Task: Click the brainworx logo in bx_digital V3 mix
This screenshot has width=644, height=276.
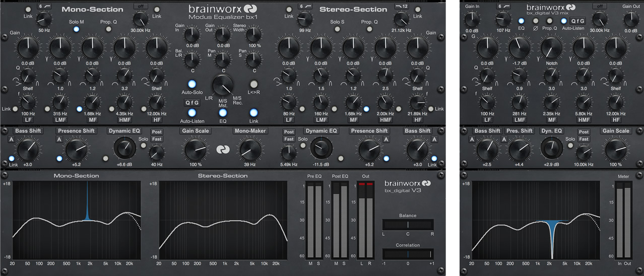Action: click(552, 7)
